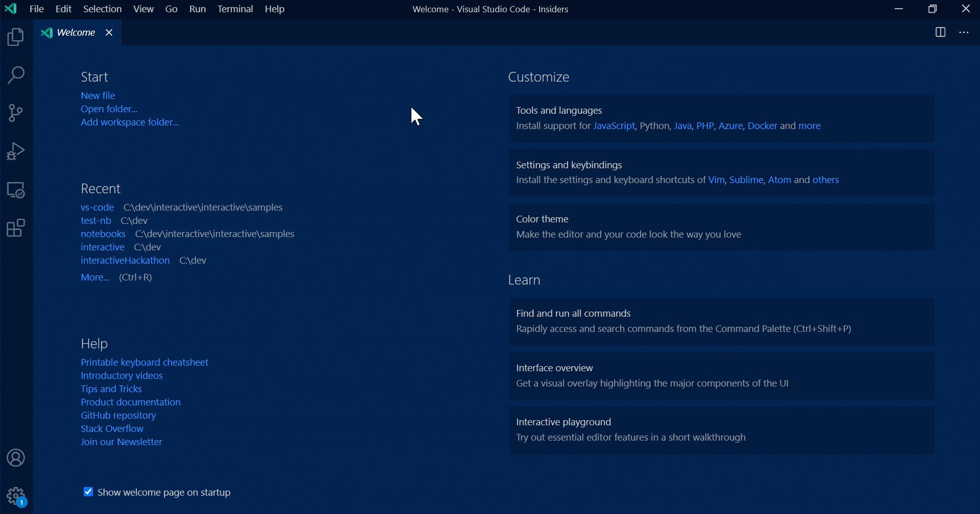Install JavaScript language support link

click(x=614, y=126)
